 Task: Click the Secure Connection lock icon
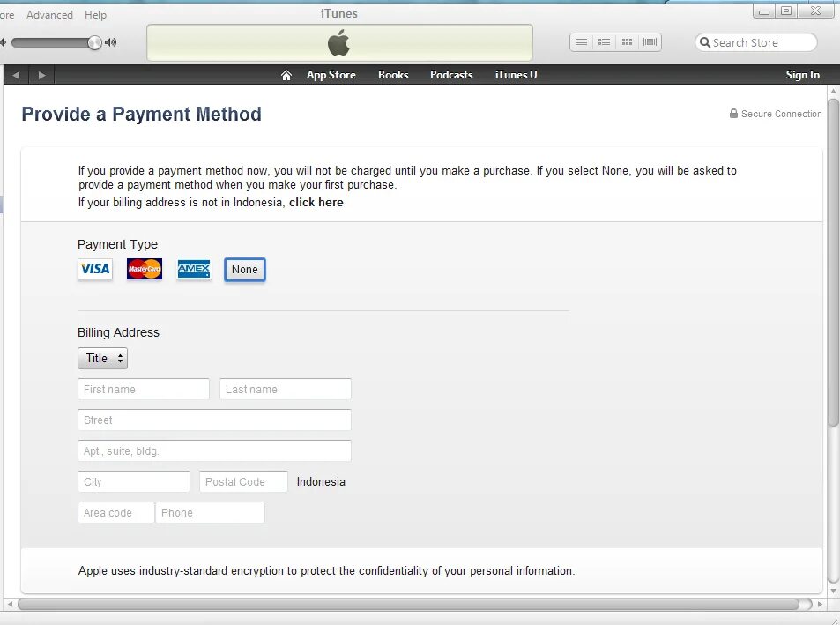click(x=733, y=114)
